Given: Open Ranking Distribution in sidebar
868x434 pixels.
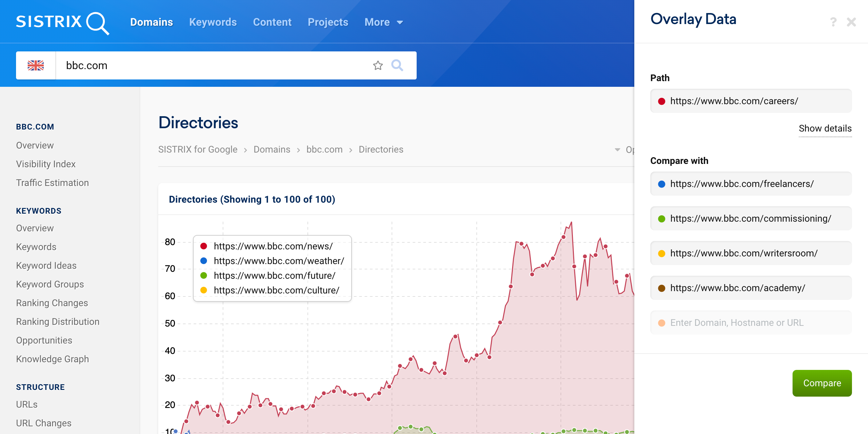Looking at the screenshot, I should (58, 322).
